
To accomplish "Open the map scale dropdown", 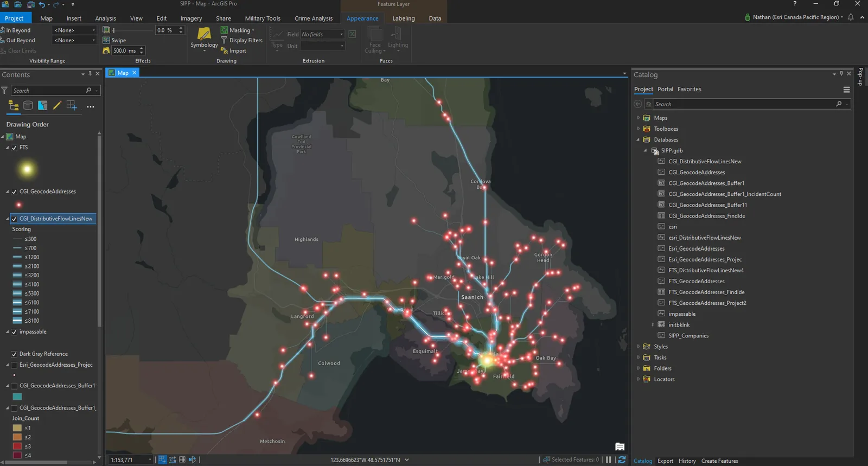I will coord(150,460).
